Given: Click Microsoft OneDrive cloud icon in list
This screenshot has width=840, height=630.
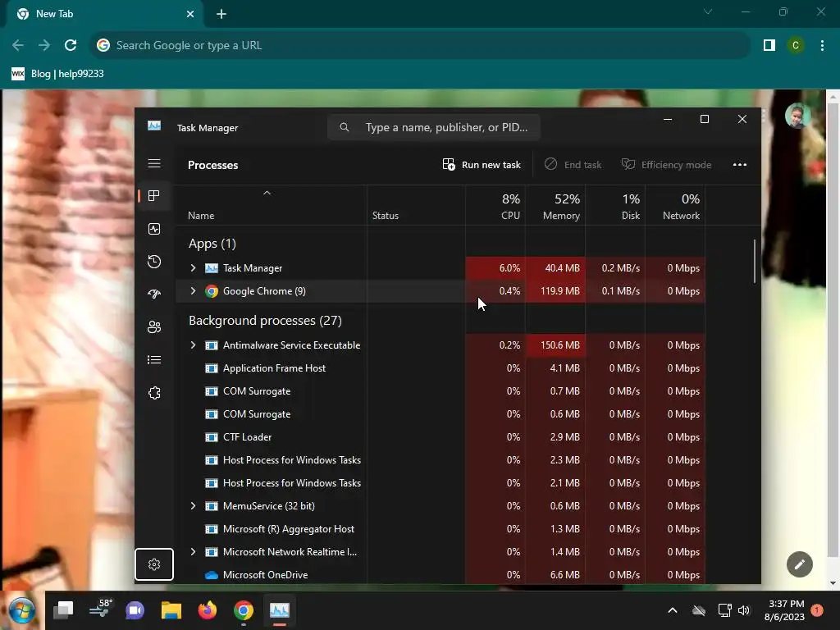Looking at the screenshot, I should click(x=212, y=575).
